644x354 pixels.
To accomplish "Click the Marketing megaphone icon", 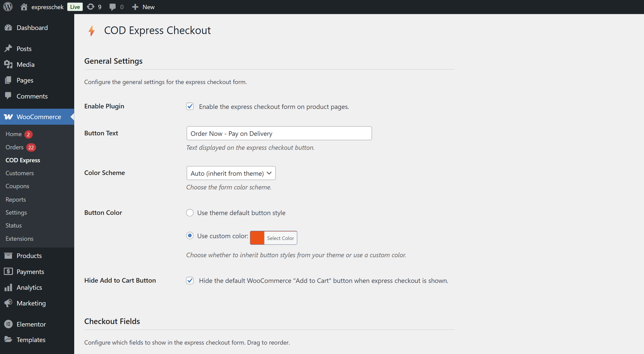I will point(8,303).
